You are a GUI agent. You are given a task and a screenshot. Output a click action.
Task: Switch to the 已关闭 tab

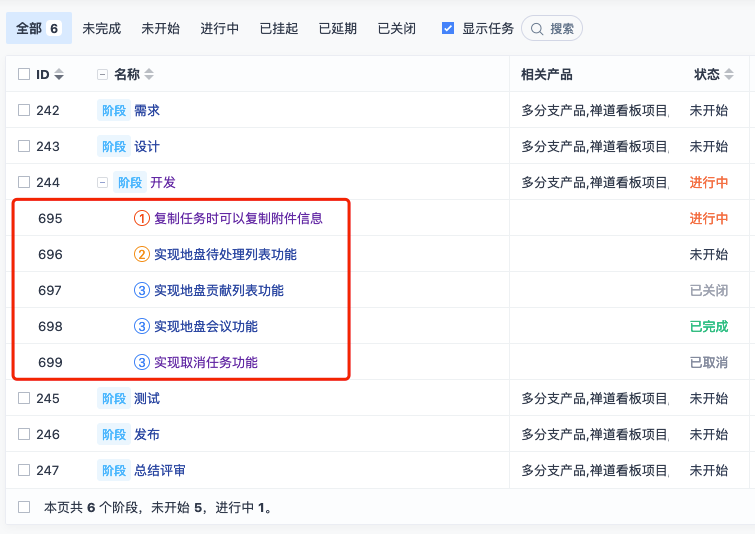[x=397, y=28]
